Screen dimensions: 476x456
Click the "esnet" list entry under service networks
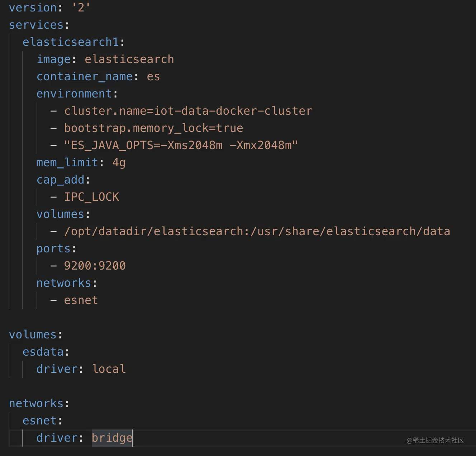pyautogui.click(x=81, y=300)
